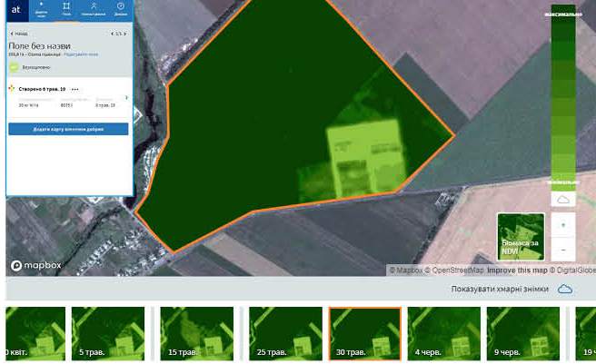Viewport: 596px width, 364px height.
Task: Select the 15 трав. satellite image
Action: [x=196, y=334]
